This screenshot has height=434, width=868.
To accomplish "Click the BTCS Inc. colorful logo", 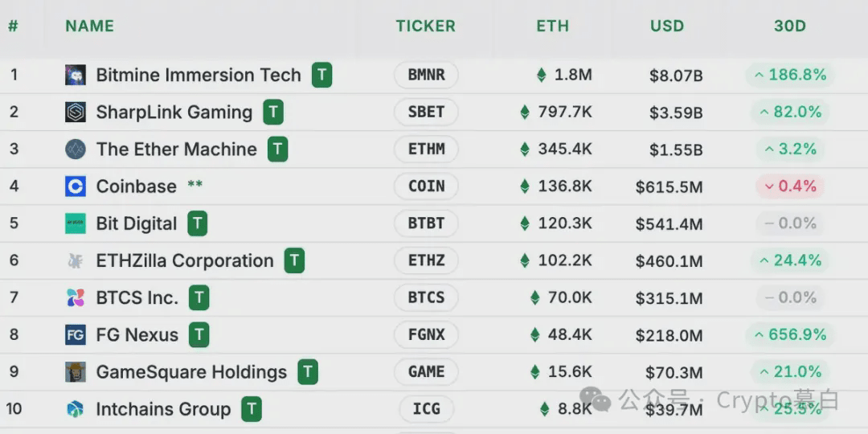I will 76,297.
